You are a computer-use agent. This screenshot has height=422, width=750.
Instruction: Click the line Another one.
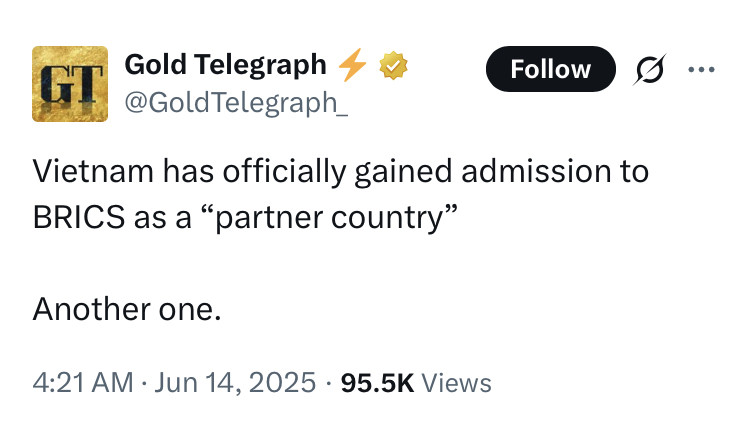pos(126,310)
